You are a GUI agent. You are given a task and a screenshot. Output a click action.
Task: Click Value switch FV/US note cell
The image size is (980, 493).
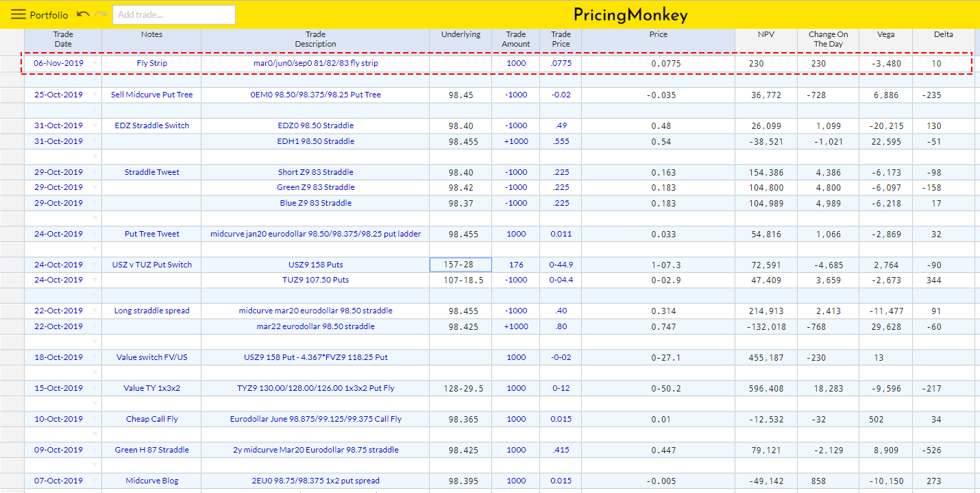[x=151, y=357]
